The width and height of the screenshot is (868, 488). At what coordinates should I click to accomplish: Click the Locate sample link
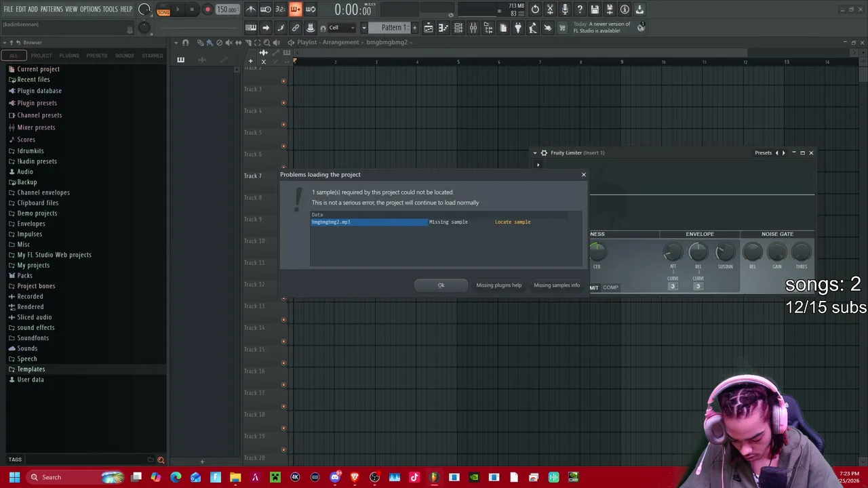pyautogui.click(x=513, y=222)
